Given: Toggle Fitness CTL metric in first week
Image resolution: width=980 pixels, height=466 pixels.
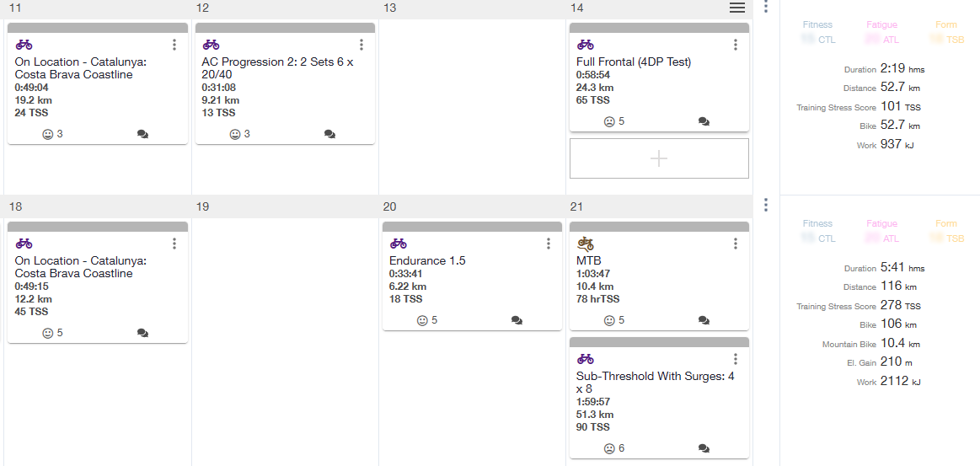Looking at the screenshot, I should (x=818, y=32).
